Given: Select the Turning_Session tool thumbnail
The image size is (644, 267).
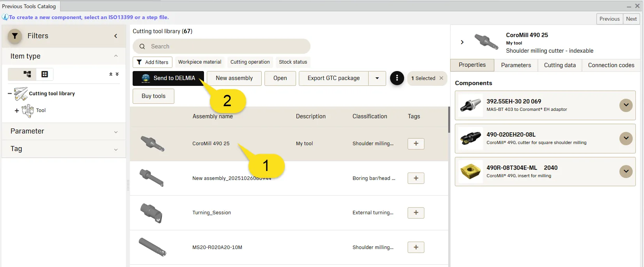Looking at the screenshot, I should (x=151, y=213).
